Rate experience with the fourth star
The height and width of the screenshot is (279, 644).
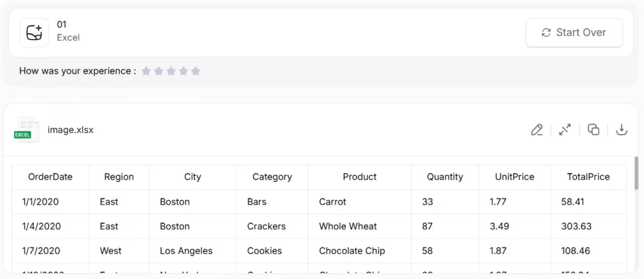pos(183,71)
